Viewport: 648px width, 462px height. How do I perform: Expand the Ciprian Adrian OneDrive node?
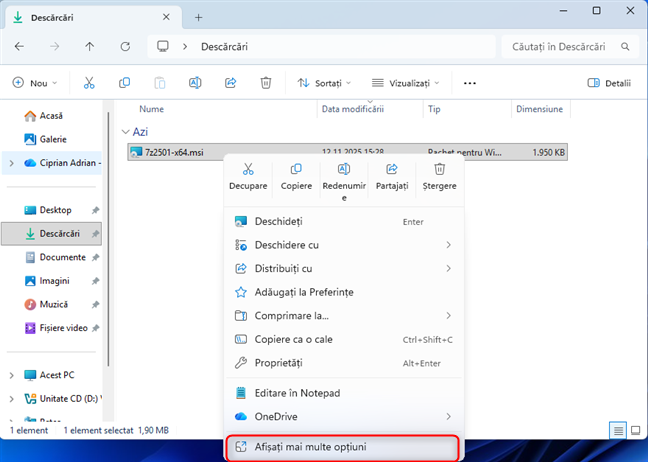(12, 163)
